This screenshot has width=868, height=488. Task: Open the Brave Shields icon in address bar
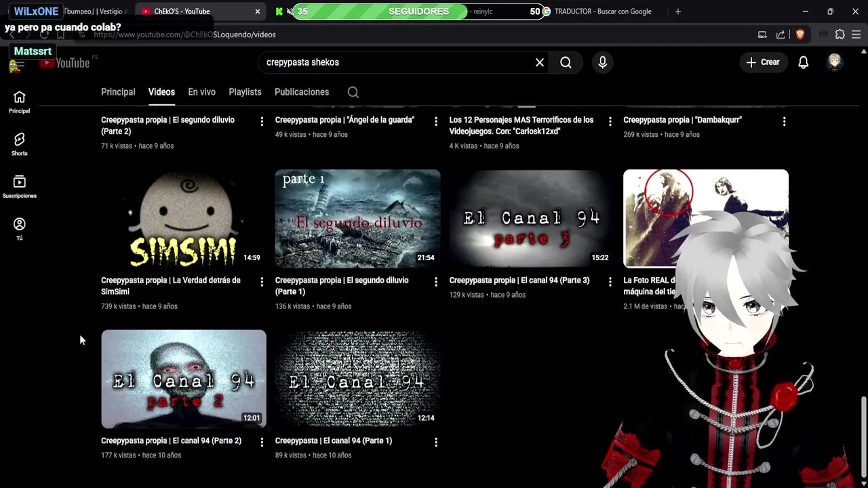[x=800, y=35]
